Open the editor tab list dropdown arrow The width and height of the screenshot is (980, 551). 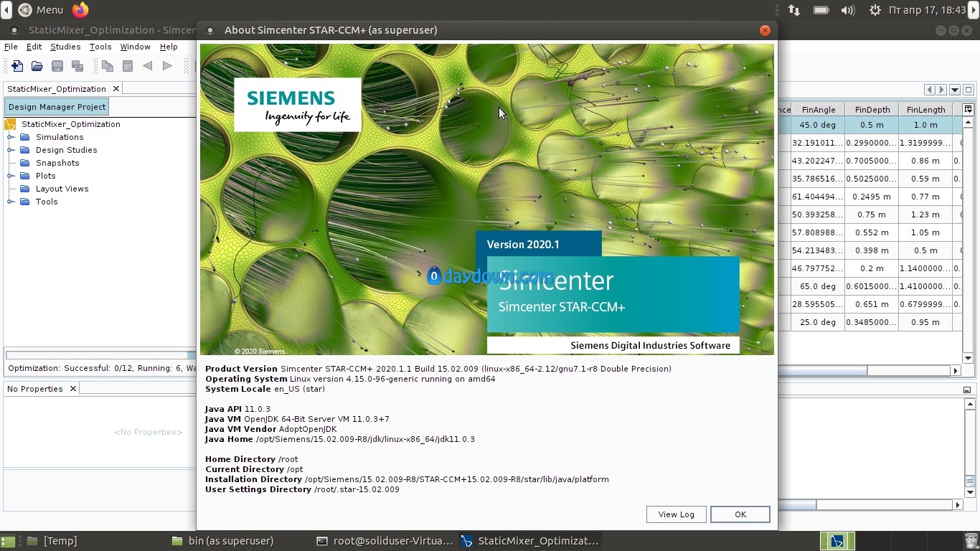pyautogui.click(x=955, y=90)
